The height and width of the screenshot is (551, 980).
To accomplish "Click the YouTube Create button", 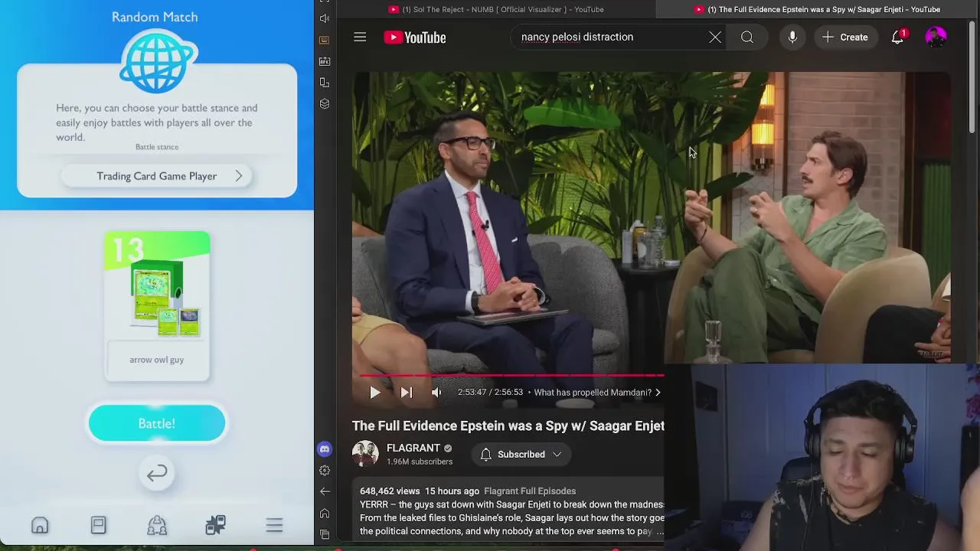I will pyautogui.click(x=845, y=37).
